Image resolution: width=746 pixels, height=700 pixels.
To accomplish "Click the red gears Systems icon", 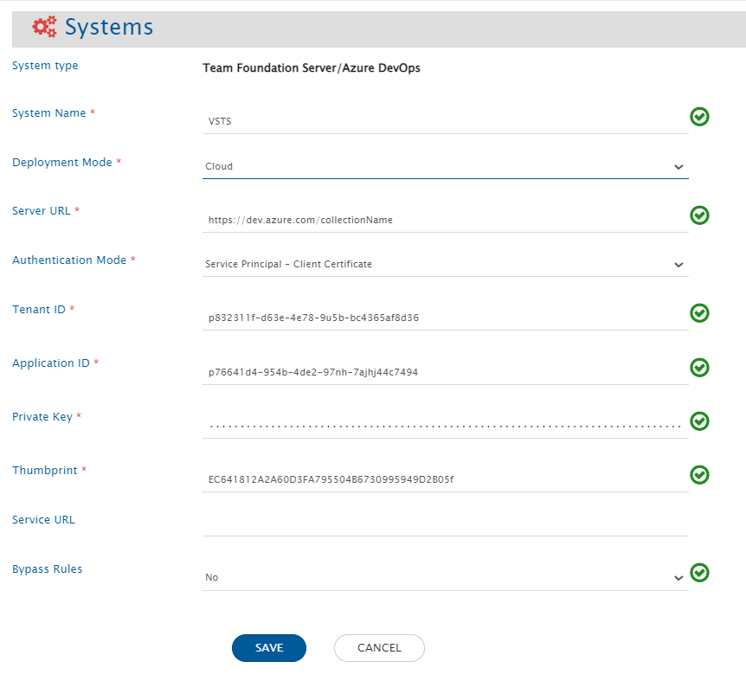I will (x=44, y=27).
